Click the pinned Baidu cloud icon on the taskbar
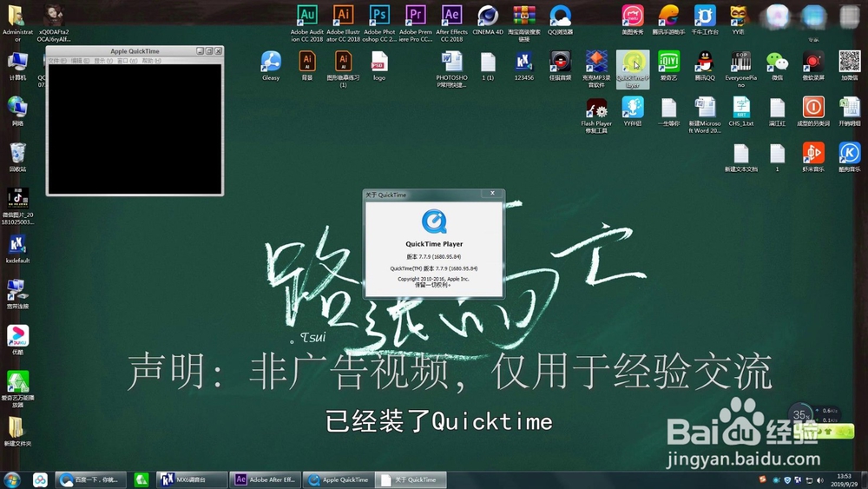Viewport: 868px width, 489px height. point(40,479)
